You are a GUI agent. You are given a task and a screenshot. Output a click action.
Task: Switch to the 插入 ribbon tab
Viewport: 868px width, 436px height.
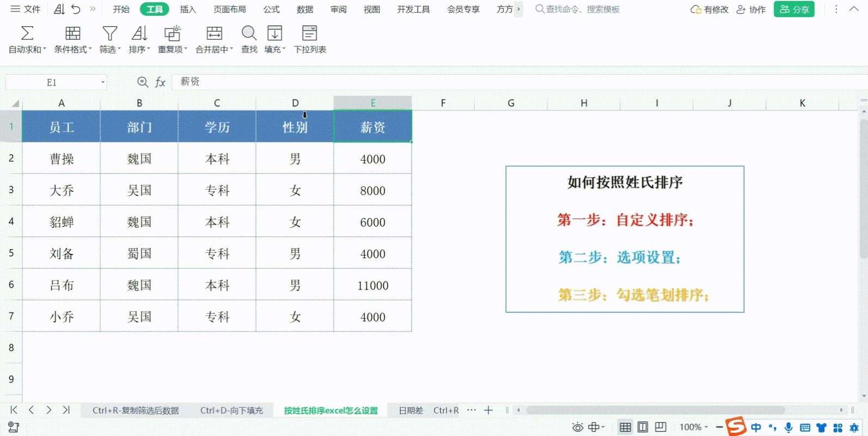click(x=188, y=9)
